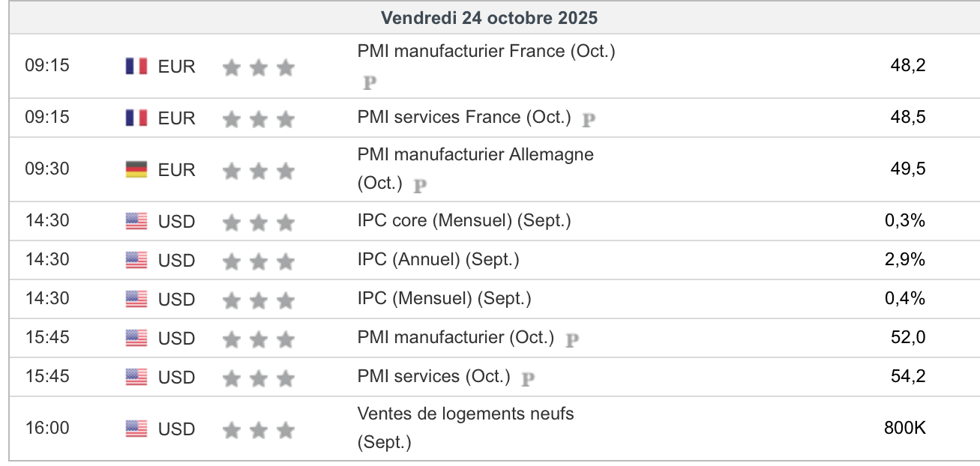Click the P icon under PMI manufacturier France

[x=369, y=83]
